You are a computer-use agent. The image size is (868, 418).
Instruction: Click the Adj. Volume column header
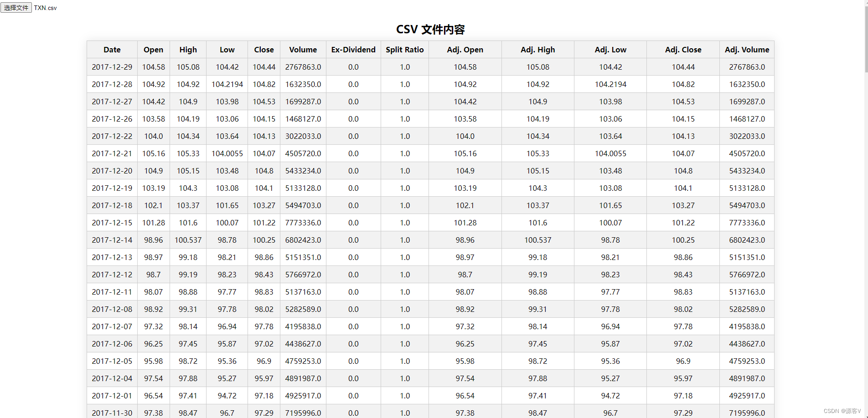(x=747, y=50)
